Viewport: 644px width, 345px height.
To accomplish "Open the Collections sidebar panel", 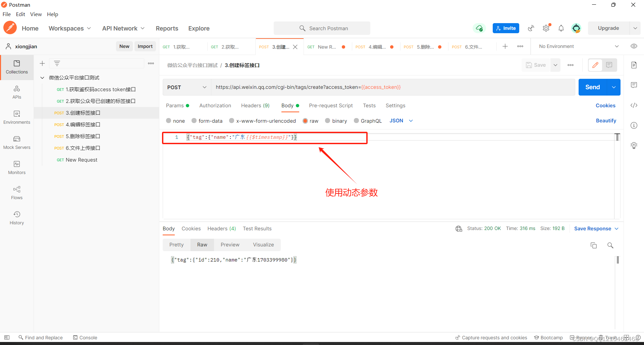I will (17, 67).
